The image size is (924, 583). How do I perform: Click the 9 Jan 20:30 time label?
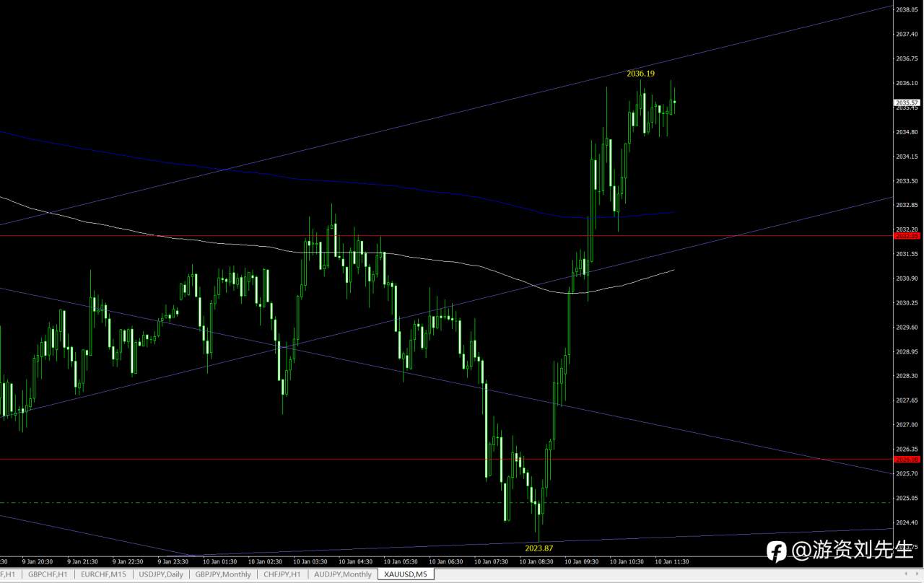pos(38,561)
